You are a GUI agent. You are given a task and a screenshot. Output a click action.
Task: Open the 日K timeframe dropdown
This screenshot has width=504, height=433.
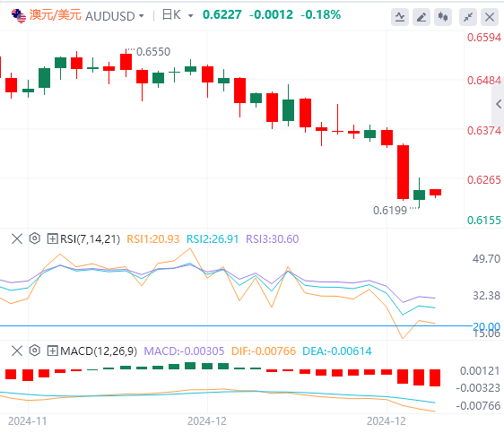tap(178, 15)
